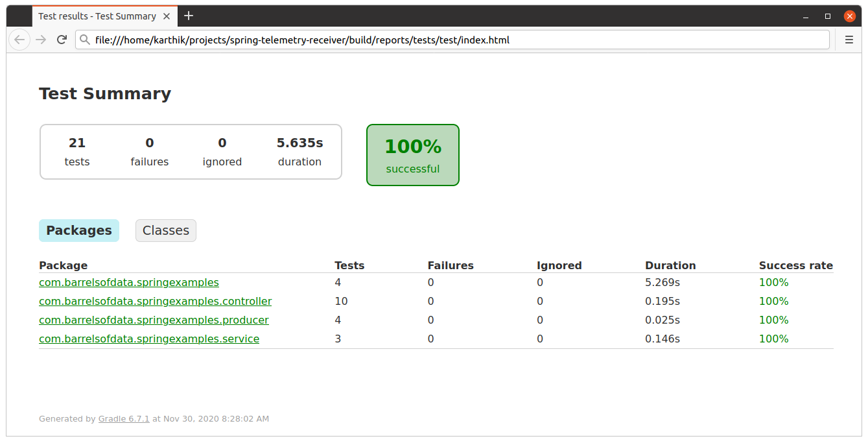Reload the test report page
This screenshot has width=868, height=443.
[62, 40]
